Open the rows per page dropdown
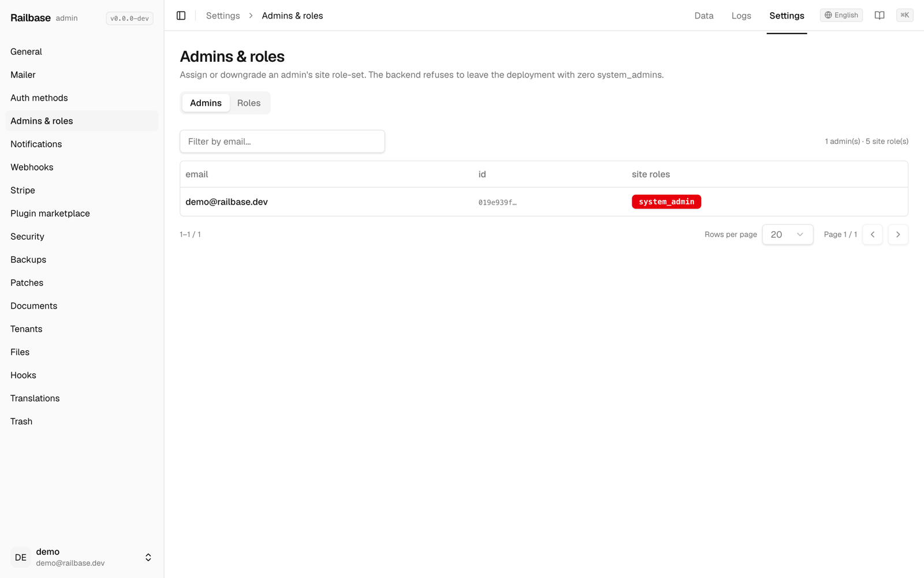Image resolution: width=924 pixels, height=578 pixels. tap(787, 235)
